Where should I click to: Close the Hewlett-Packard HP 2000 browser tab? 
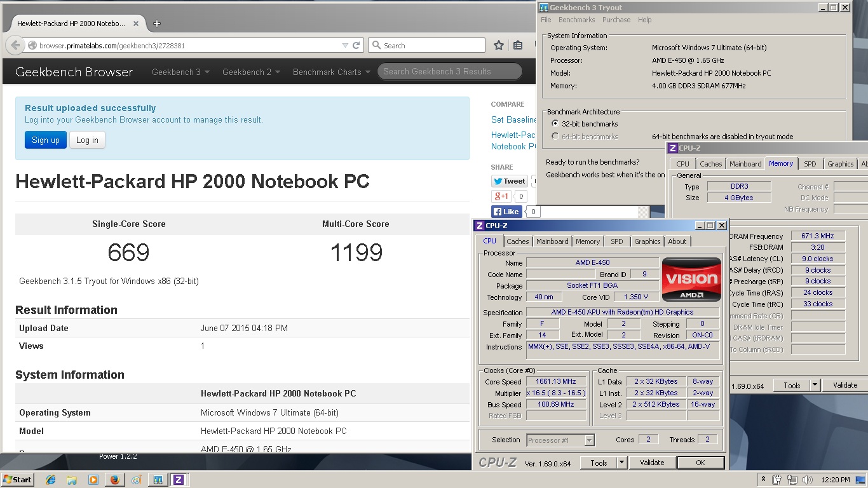(x=136, y=24)
